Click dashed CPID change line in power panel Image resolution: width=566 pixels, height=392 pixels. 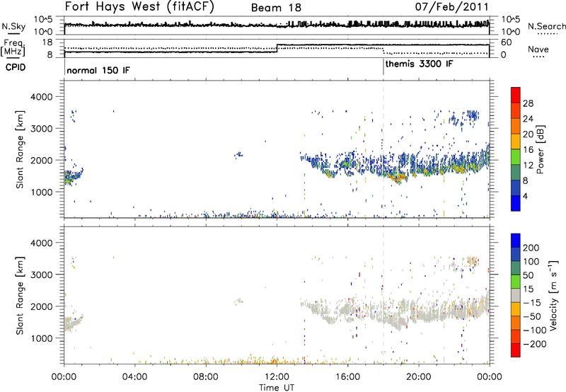383,149
